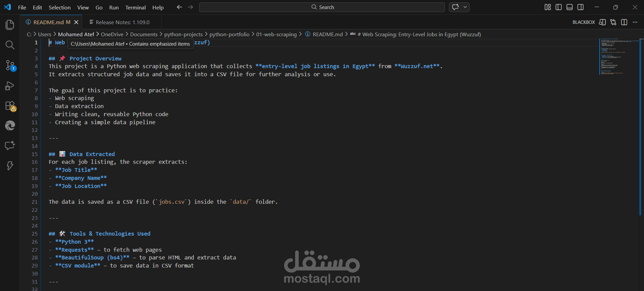Click the 'Creating a simple data pipeline' line
This screenshot has height=291, width=644.
(105, 122)
